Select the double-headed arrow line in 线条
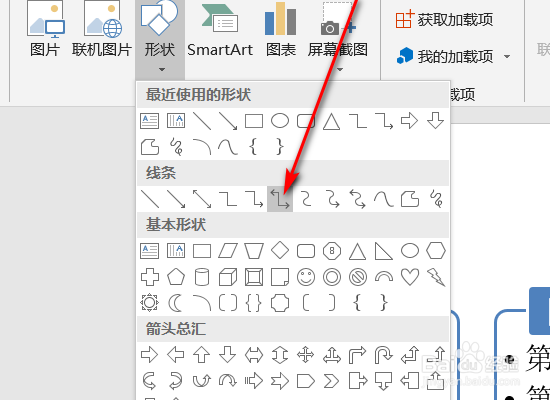 [x=202, y=199]
